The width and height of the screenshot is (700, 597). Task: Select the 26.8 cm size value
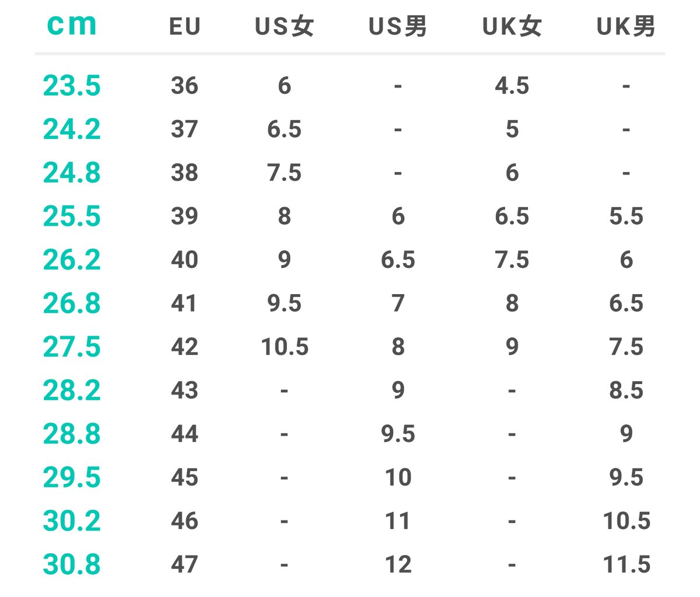tap(72, 303)
